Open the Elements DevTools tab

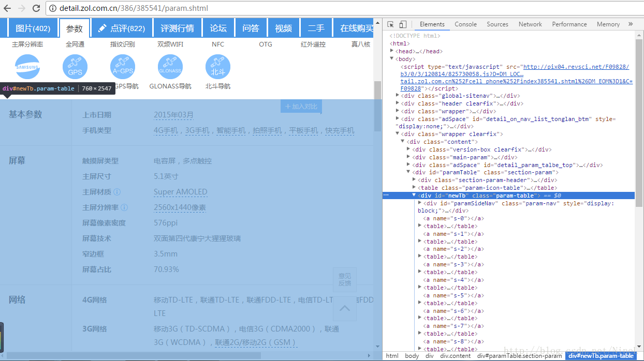tap(432, 24)
